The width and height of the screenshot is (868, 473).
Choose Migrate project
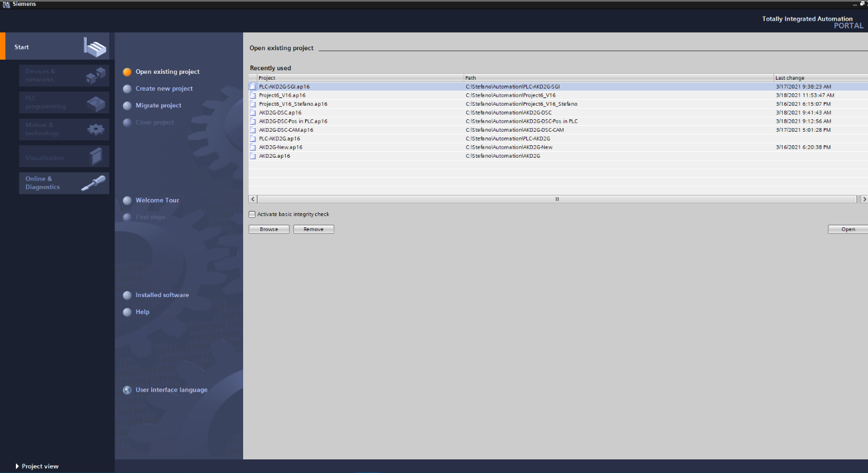click(158, 106)
